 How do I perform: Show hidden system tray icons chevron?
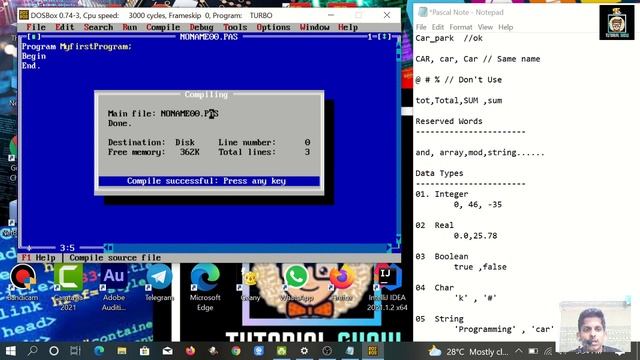click(519, 351)
